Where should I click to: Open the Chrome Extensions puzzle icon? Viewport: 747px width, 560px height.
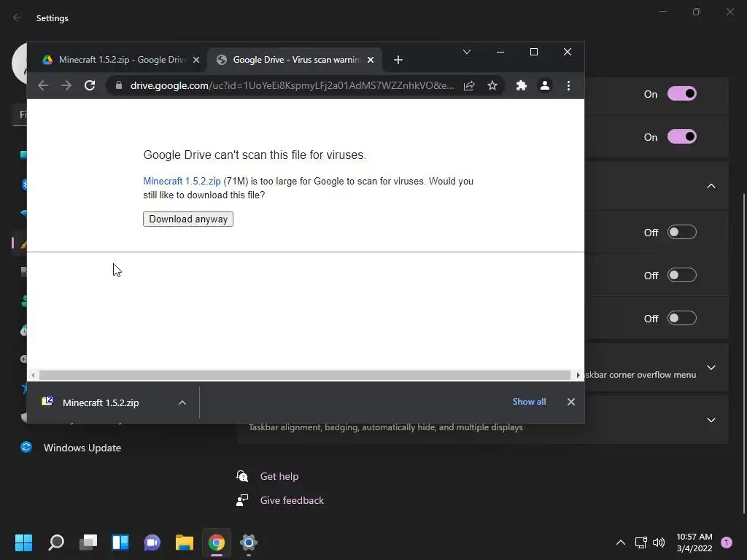pyautogui.click(x=521, y=86)
